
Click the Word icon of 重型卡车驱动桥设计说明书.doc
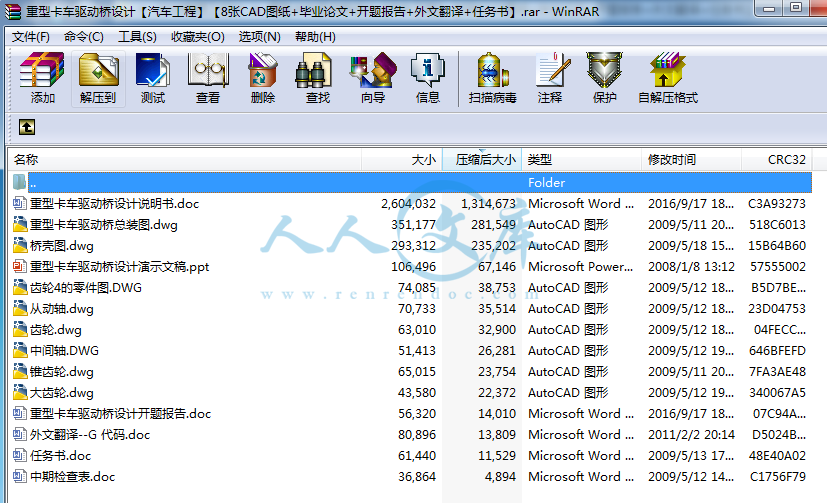(20, 204)
